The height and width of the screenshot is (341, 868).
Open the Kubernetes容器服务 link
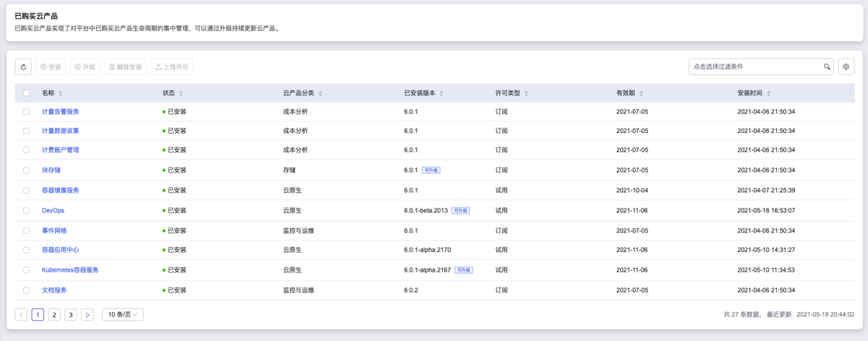click(x=70, y=270)
